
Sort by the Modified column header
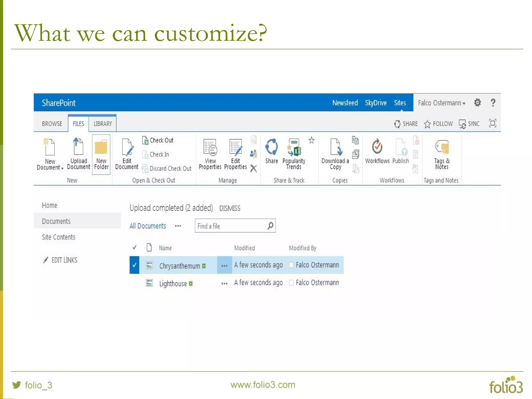[x=244, y=248]
